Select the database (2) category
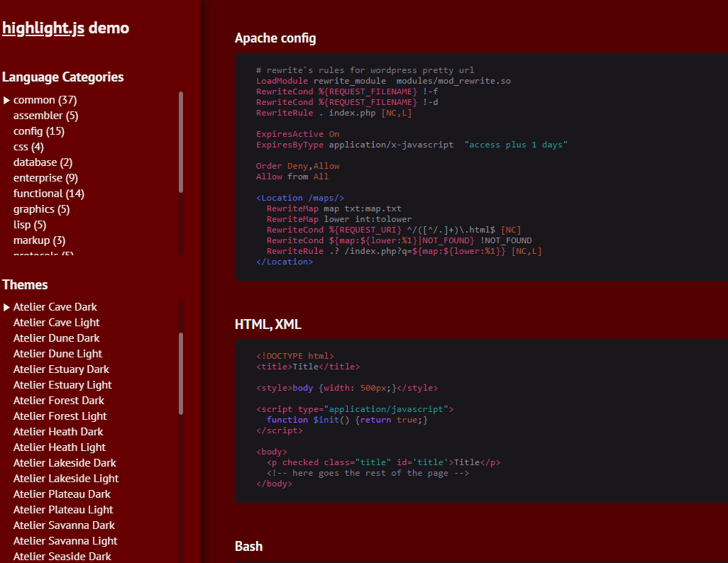The width and height of the screenshot is (728, 563). 43,162
